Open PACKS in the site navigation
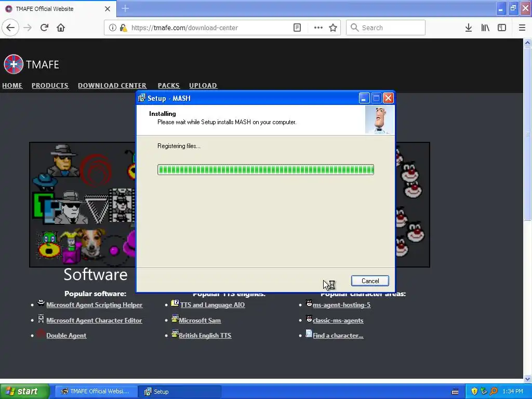 point(169,86)
